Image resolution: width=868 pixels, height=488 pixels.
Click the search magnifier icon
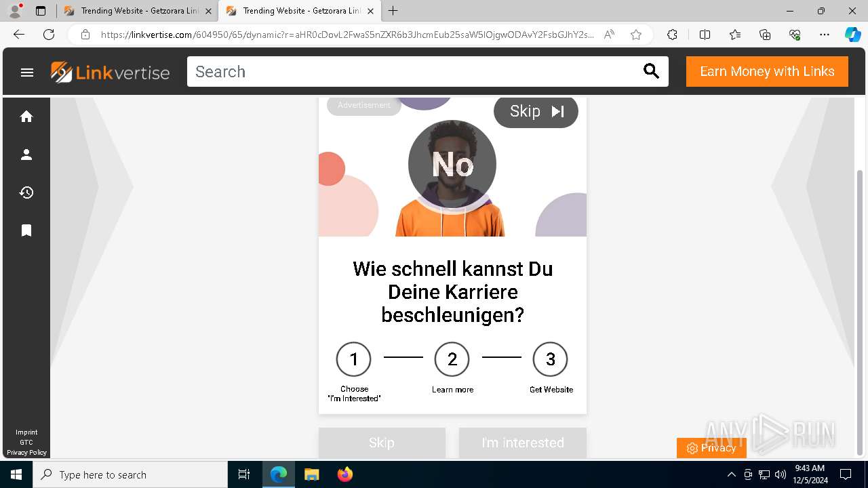[x=651, y=71]
